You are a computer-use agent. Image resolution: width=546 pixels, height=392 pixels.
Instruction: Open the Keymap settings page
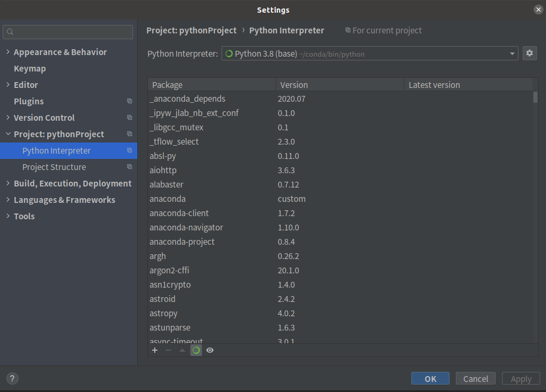coord(30,68)
